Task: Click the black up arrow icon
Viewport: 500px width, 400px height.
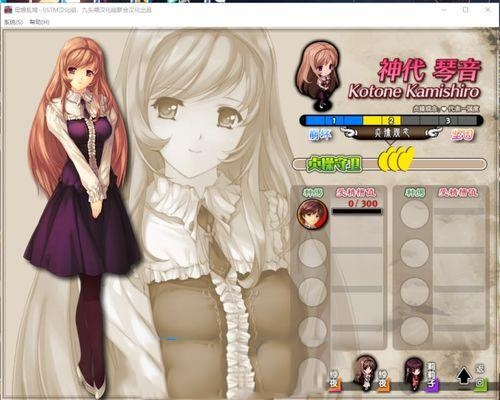Action: click(464, 375)
